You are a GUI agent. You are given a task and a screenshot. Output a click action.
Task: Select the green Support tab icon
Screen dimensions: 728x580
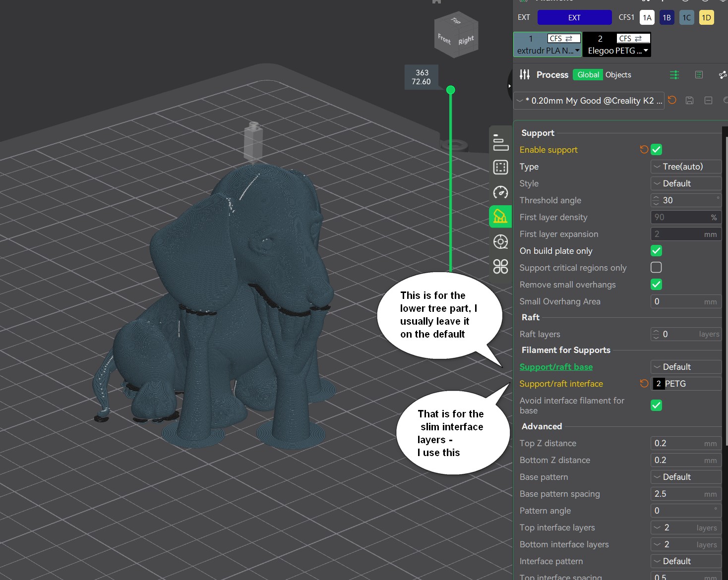500,217
